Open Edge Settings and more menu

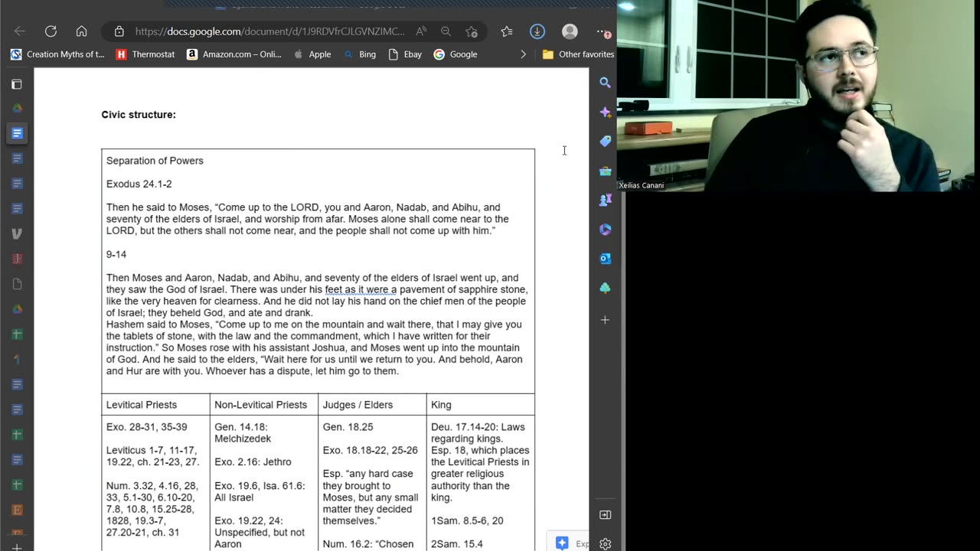pyautogui.click(x=603, y=31)
